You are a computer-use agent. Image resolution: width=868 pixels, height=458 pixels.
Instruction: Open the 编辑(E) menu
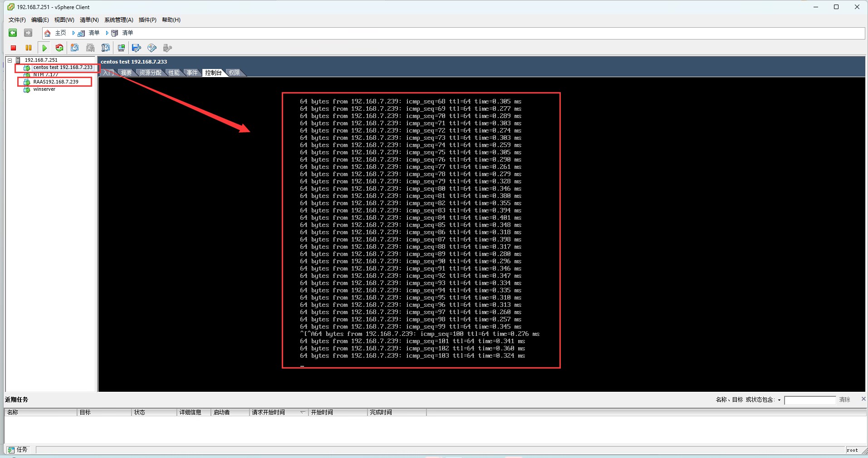click(40, 20)
